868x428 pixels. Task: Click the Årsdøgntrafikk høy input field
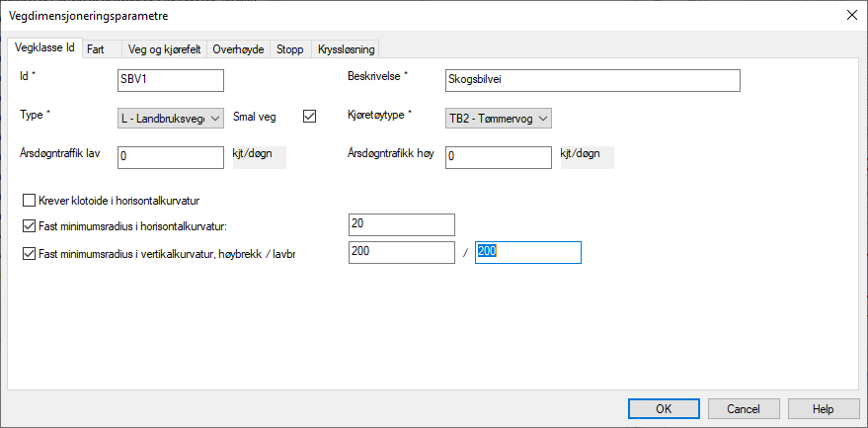click(x=498, y=157)
